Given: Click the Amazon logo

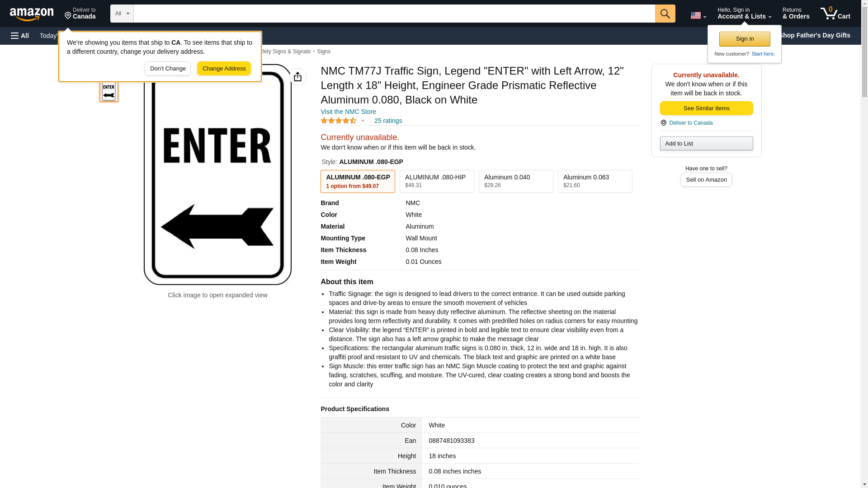Looking at the screenshot, I should tap(32, 14).
